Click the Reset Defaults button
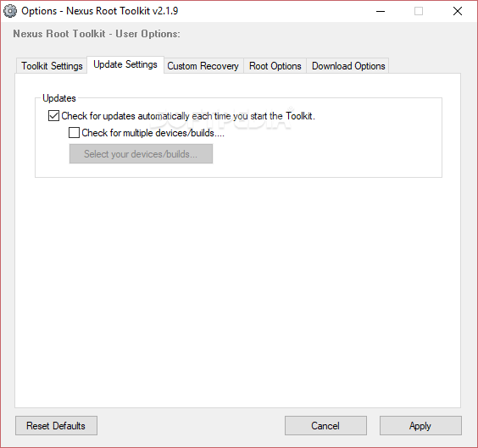This screenshot has width=478, height=448. (56, 425)
